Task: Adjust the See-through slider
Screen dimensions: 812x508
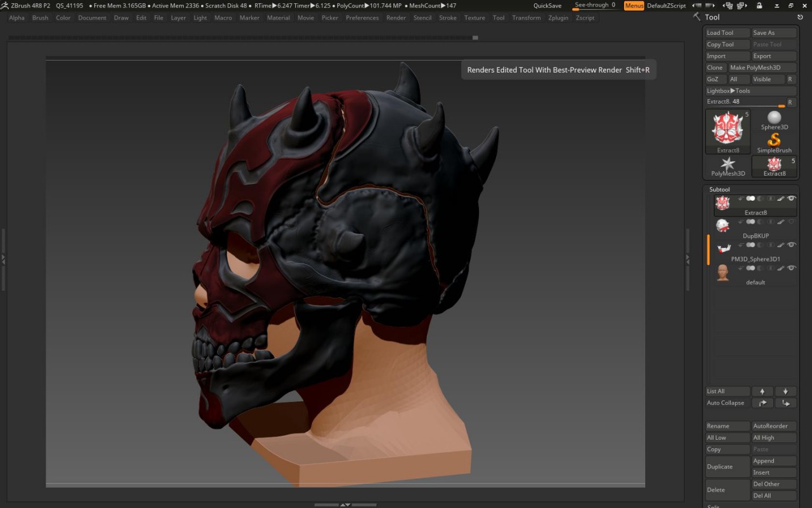Action: coord(595,6)
